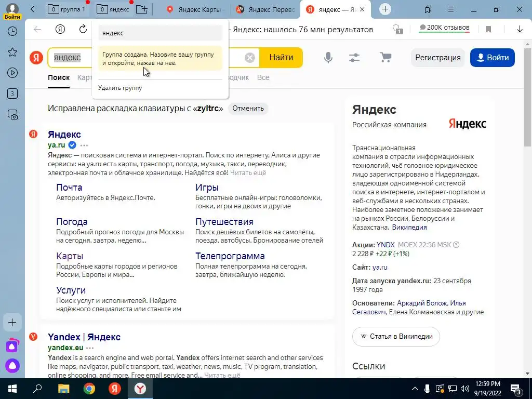Select the Поиск search category tab
The image size is (532, 399).
(x=59, y=77)
